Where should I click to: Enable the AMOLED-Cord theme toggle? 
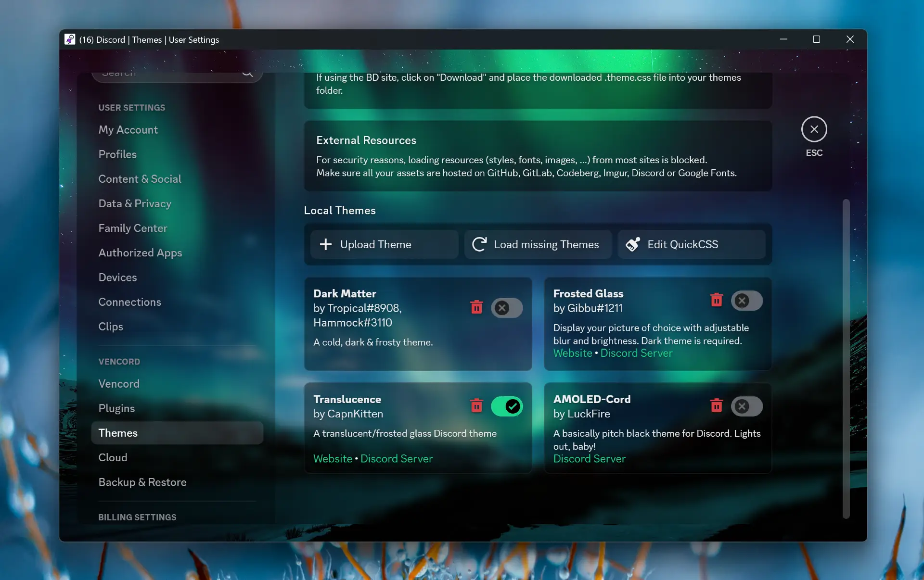click(x=746, y=406)
